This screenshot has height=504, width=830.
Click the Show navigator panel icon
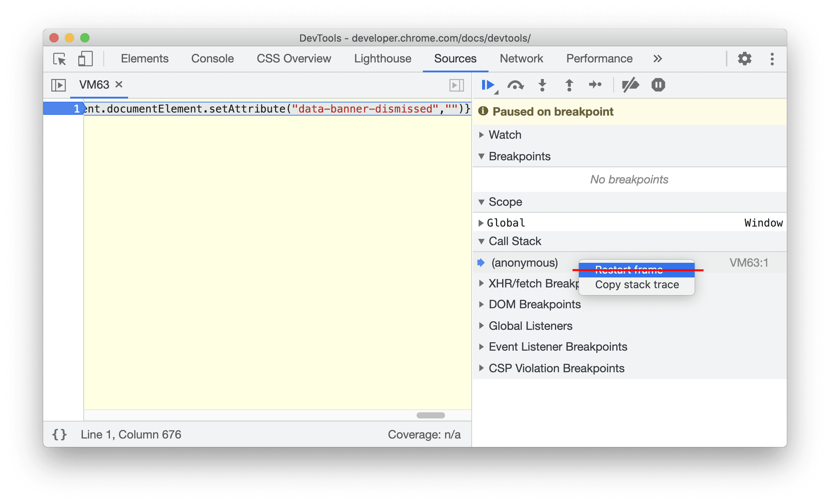(57, 84)
